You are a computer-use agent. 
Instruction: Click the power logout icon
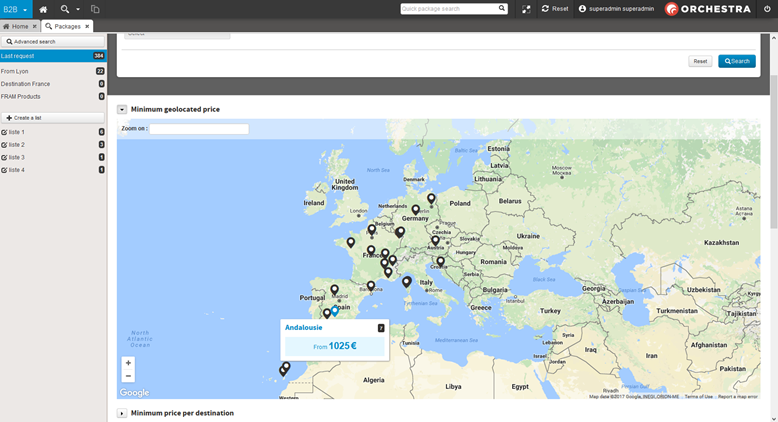point(767,9)
